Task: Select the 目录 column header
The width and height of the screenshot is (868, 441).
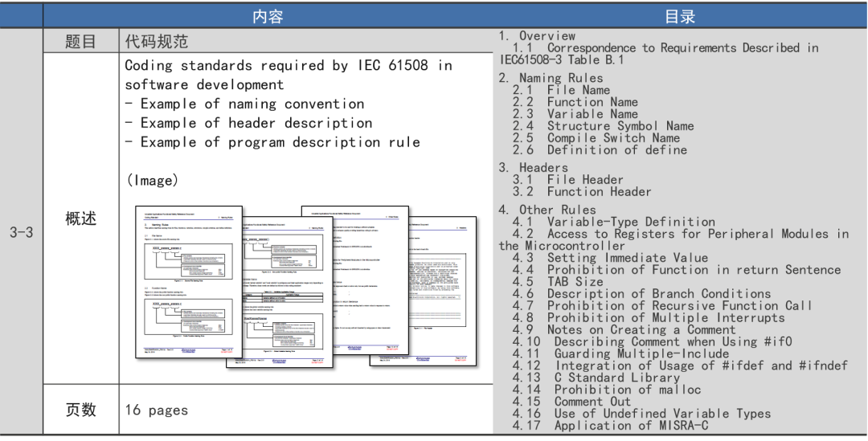Action: 680,16
